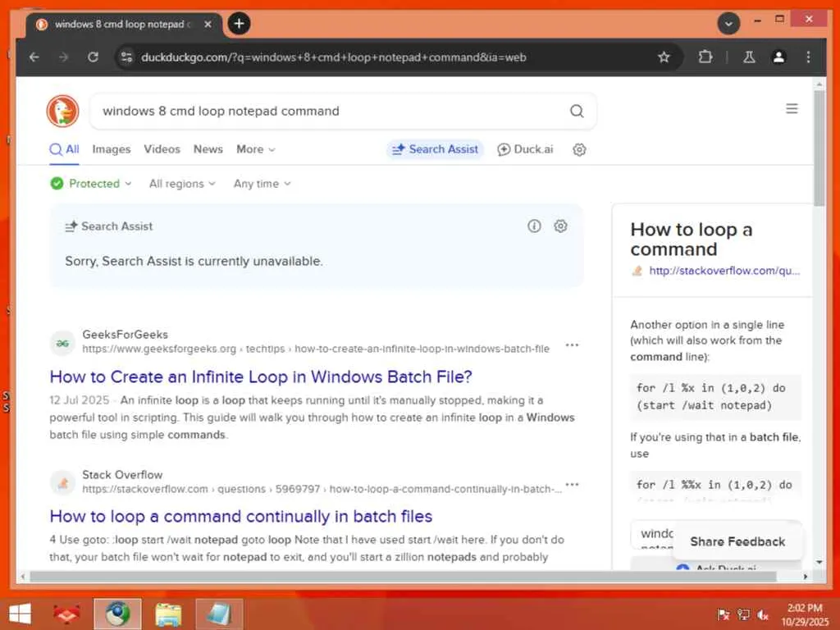This screenshot has width=840, height=630.
Task: Open stackoverflow link in side panel
Action: (x=724, y=271)
